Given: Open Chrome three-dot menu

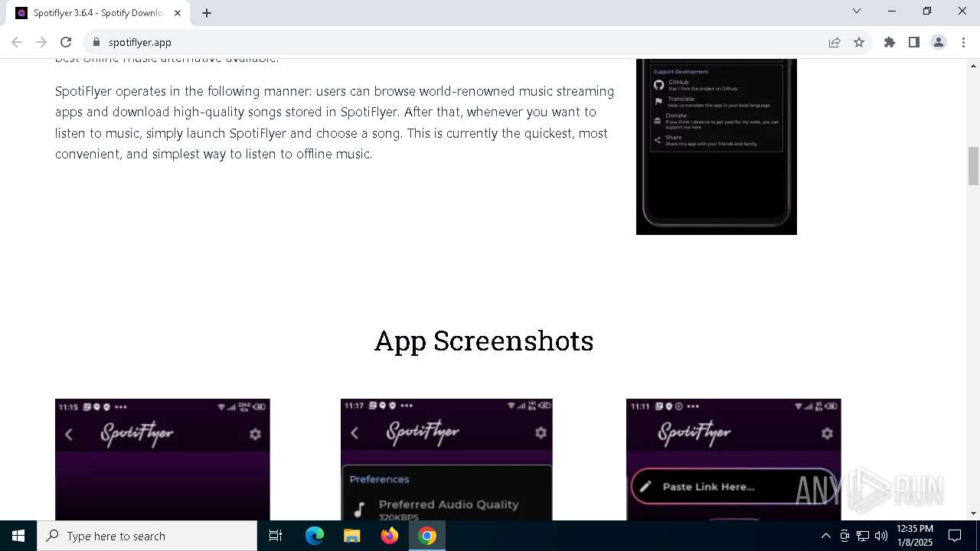Looking at the screenshot, I should coord(963,42).
